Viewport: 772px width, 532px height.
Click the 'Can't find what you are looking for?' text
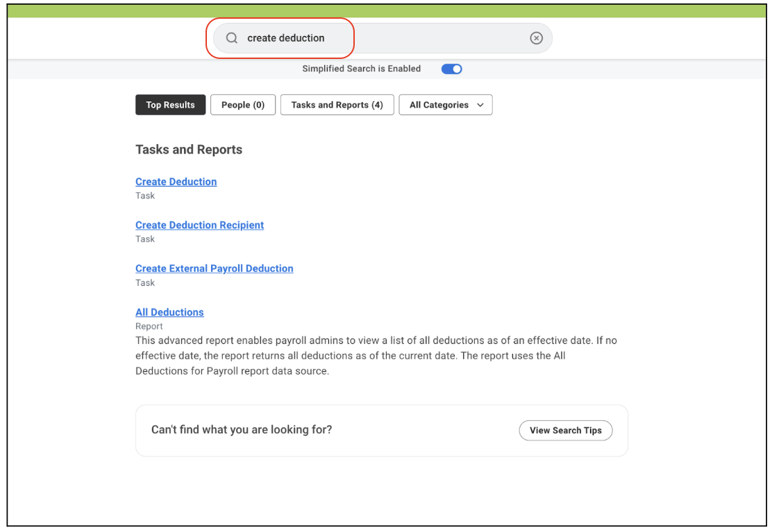click(x=242, y=430)
